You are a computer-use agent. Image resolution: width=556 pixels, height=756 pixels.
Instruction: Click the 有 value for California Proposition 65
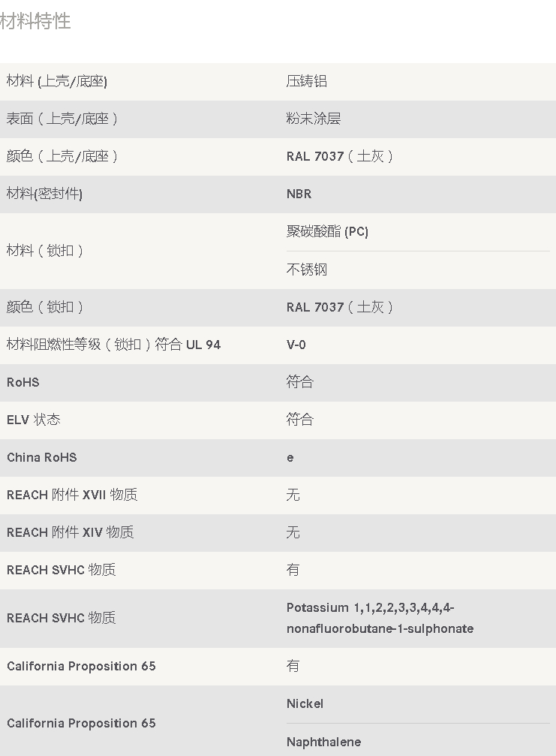point(293,666)
